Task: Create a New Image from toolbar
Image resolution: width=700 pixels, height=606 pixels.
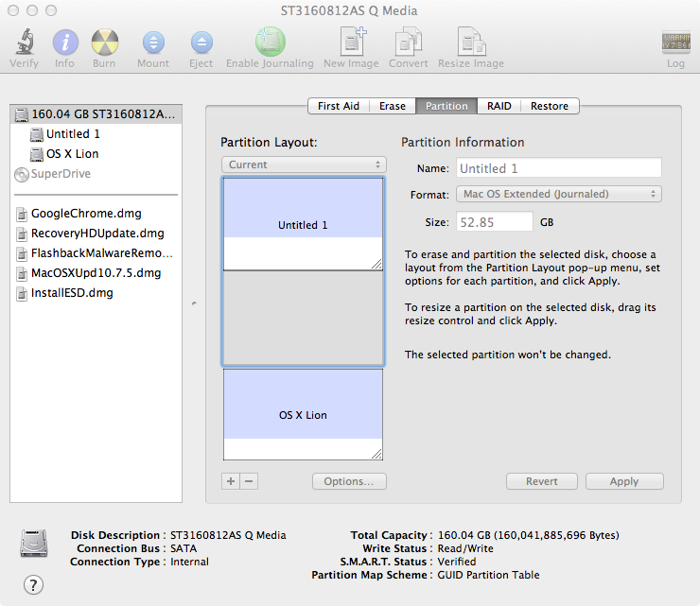Action: (352, 42)
